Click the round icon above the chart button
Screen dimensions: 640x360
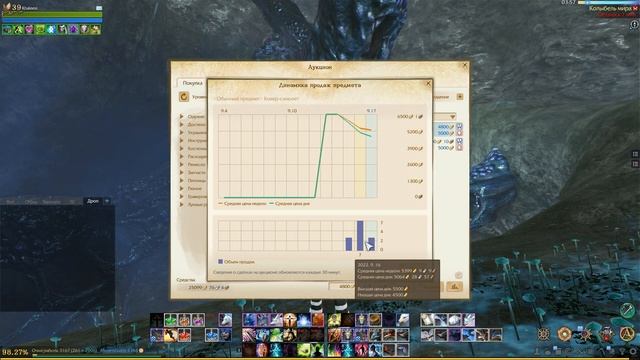click(x=458, y=275)
